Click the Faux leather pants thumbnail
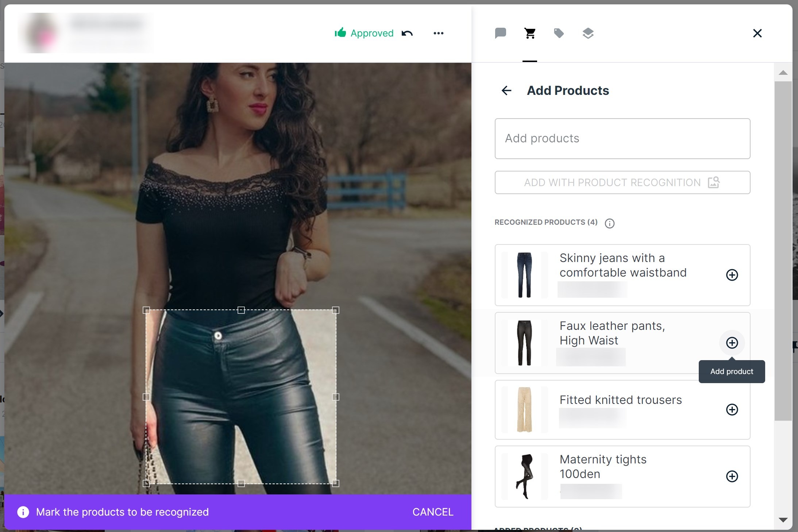 [524, 343]
